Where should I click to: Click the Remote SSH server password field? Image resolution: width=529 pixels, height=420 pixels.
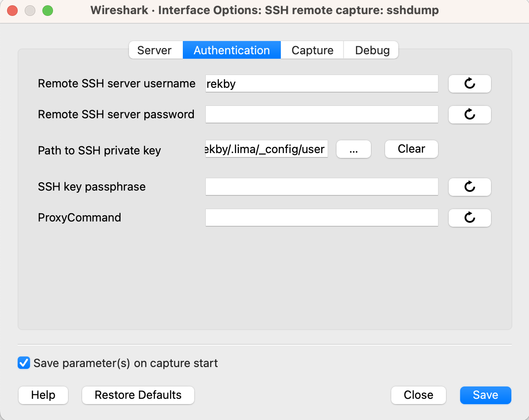click(321, 115)
